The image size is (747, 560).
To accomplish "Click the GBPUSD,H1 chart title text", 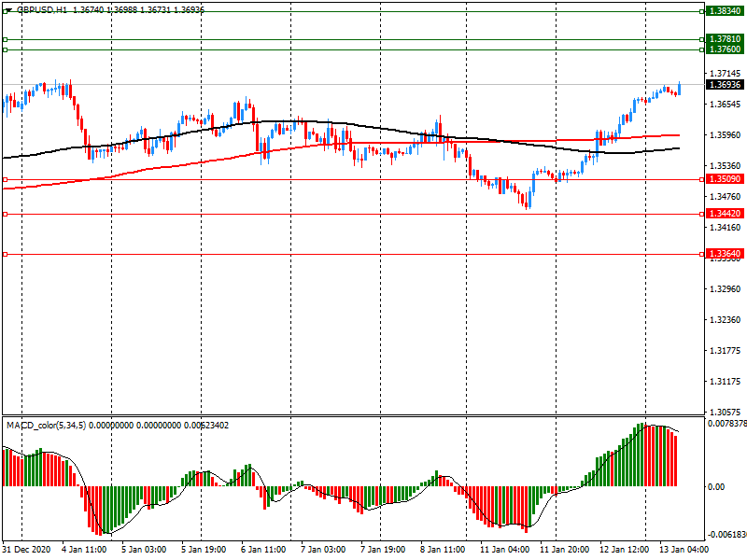I will coord(42,8).
